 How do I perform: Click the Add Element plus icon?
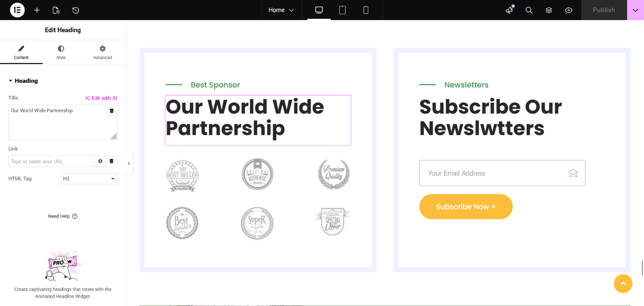[x=37, y=10]
